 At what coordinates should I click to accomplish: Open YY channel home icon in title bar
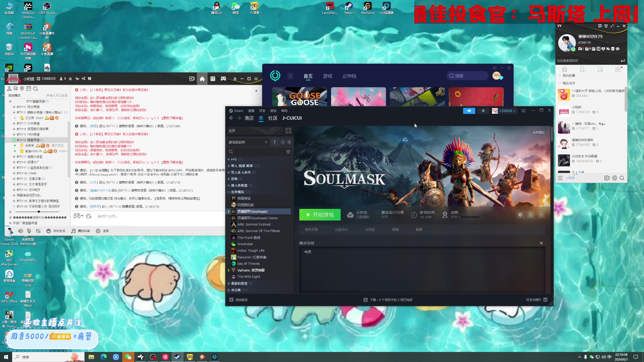(202, 79)
